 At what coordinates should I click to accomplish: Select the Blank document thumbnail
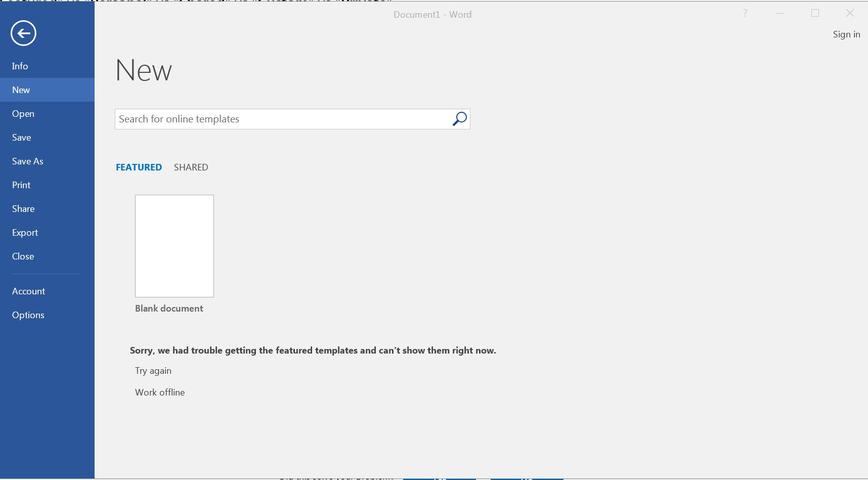click(175, 246)
